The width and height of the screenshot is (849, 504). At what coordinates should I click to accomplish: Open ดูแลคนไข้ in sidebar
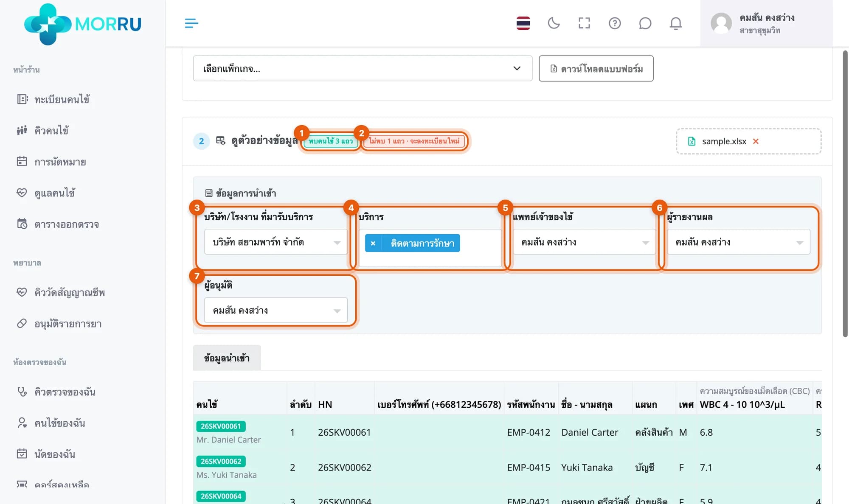(x=54, y=193)
